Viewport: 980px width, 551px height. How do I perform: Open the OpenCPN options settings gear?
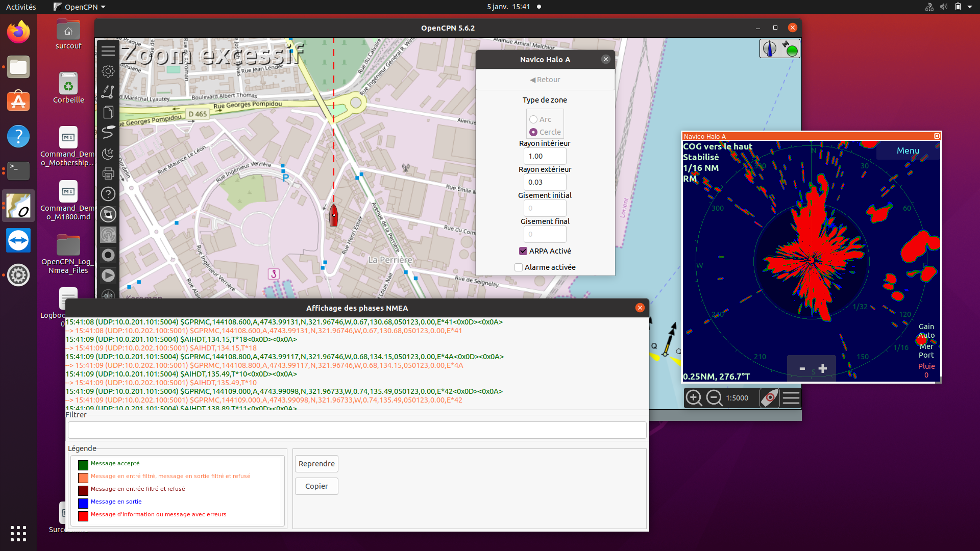[x=108, y=71]
